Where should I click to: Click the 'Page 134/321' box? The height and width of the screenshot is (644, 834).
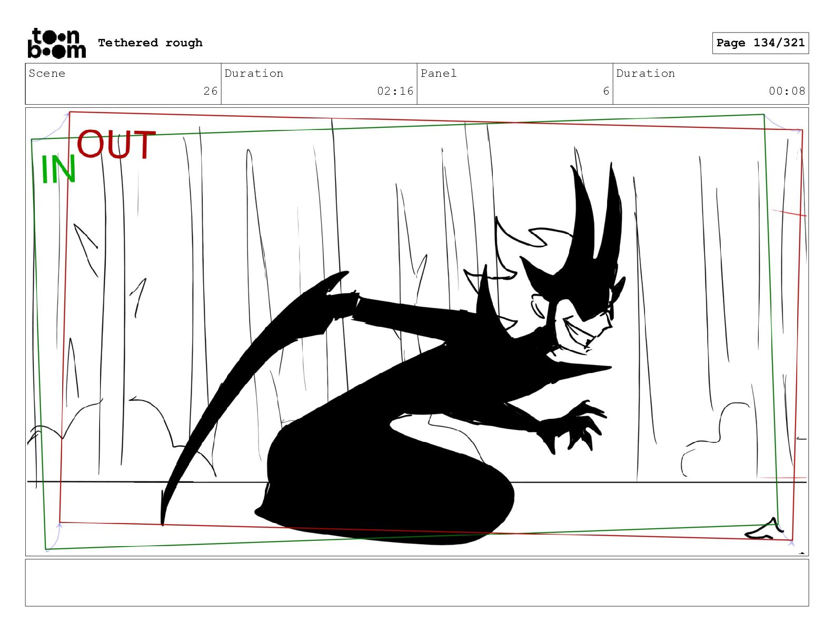760,43
